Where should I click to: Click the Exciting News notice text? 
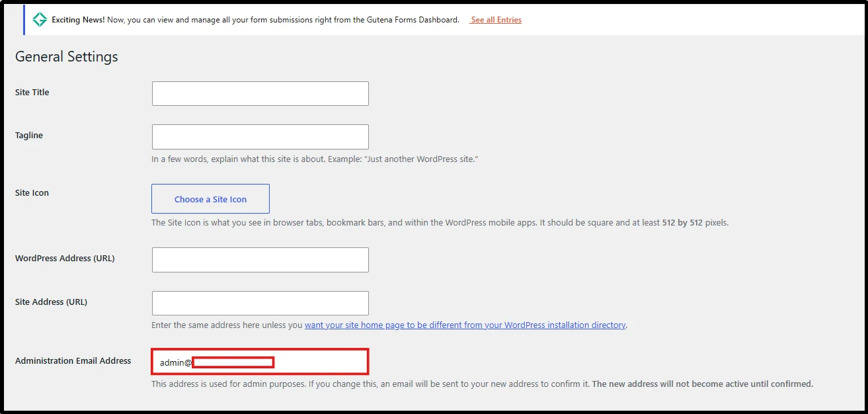255,20
